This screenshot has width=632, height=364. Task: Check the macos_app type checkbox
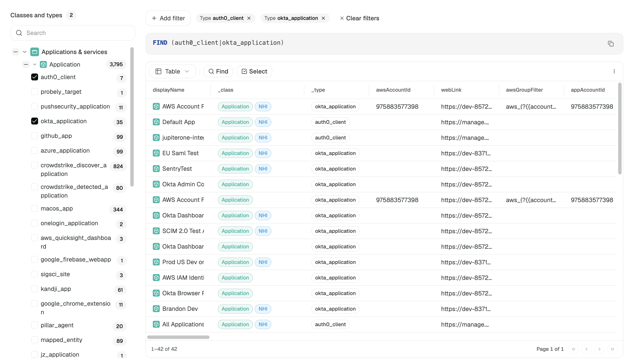coord(35,209)
